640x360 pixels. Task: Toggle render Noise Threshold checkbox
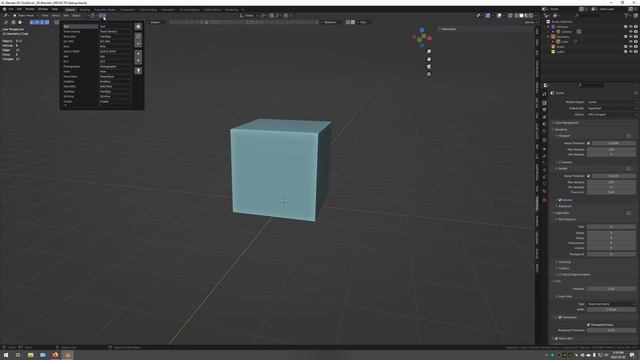(589, 176)
